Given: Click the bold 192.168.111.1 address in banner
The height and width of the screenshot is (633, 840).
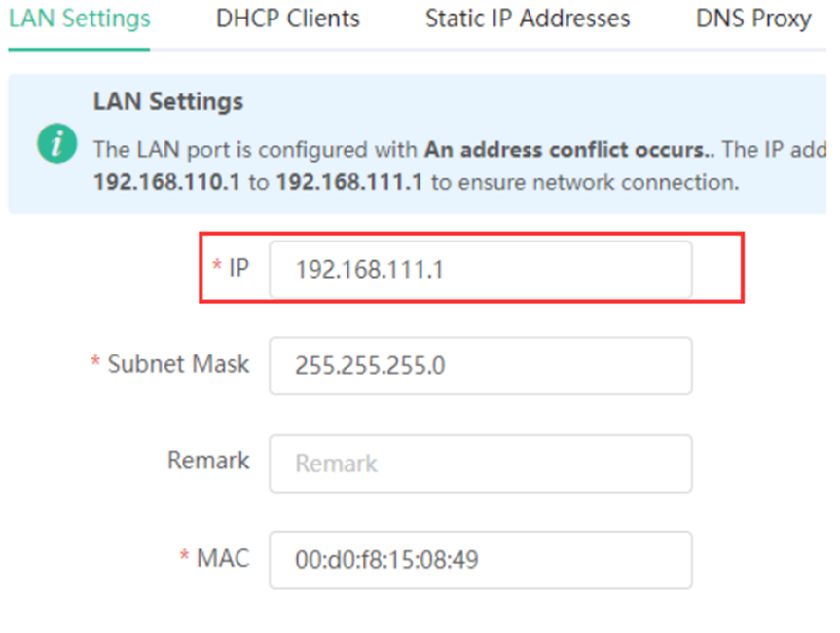Looking at the screenshot, I should point(349,182).
